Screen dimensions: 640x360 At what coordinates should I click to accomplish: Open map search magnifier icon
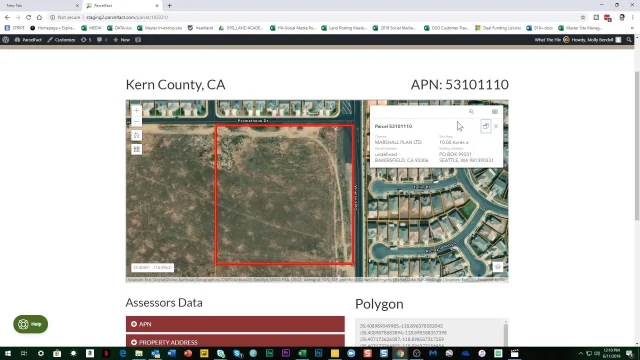471,111
